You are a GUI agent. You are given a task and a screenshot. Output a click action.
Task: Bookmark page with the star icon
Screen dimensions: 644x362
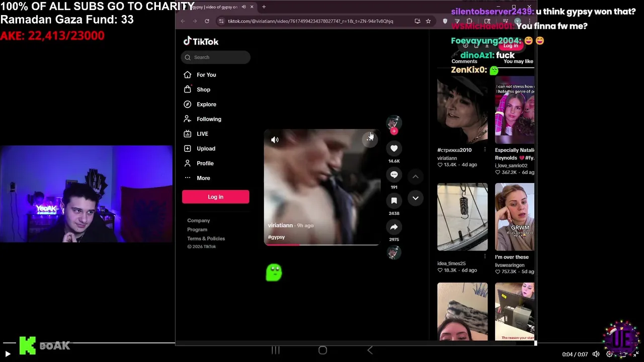tap(428, 21)
